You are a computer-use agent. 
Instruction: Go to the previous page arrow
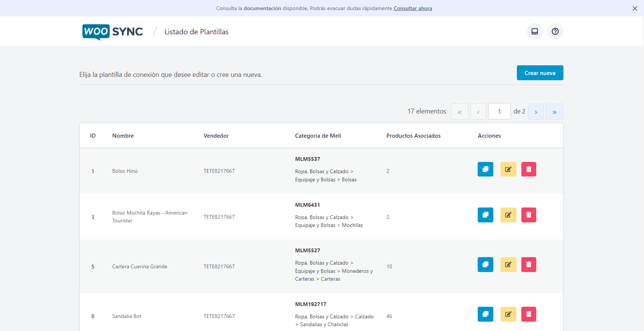pyautogui.click(x=478, y=112)
